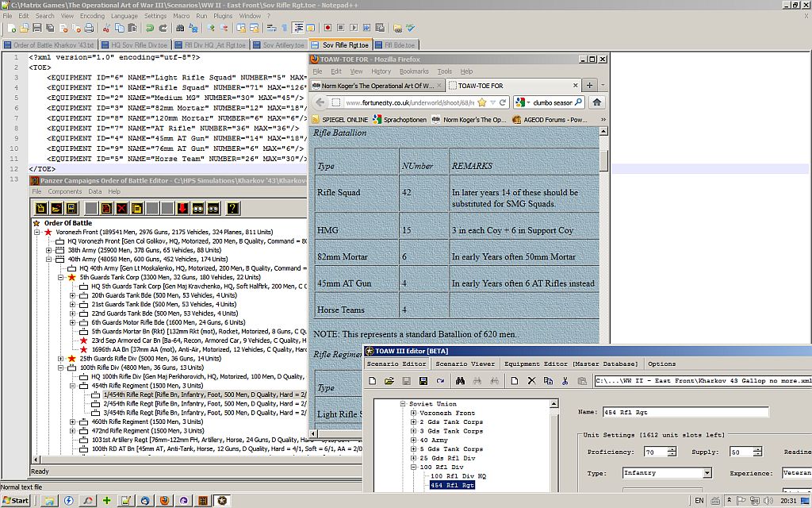
Task: Collapse 40th Army node in OOB tree
Action: (48, 260)
